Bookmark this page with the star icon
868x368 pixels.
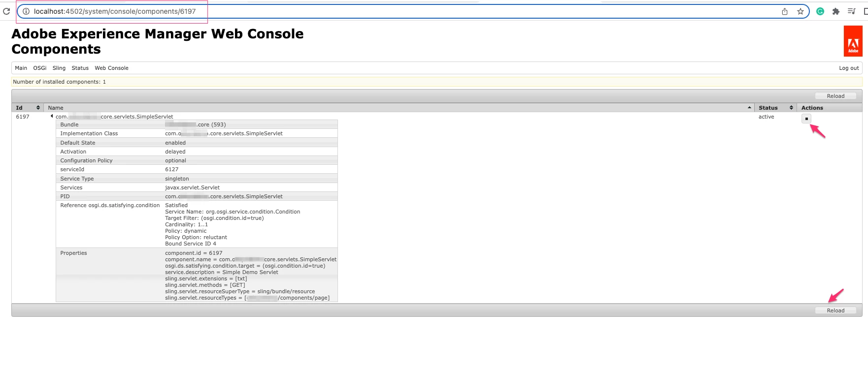pos(801,11)
